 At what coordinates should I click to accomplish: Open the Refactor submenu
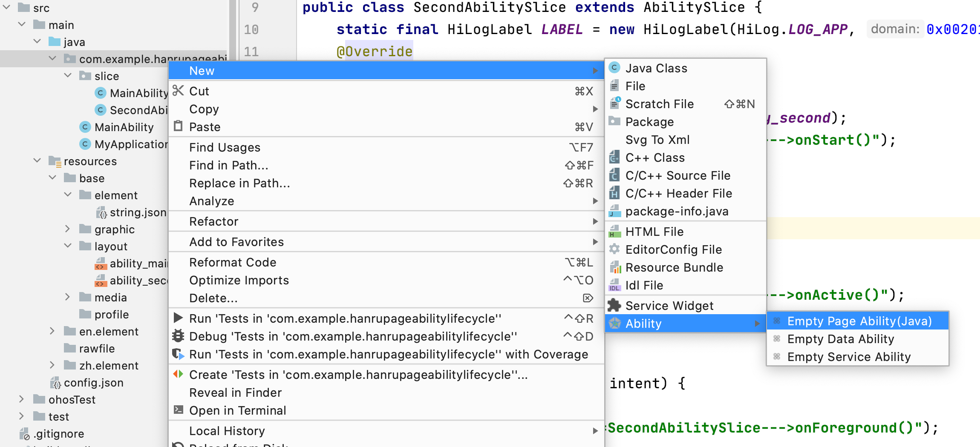[386, 221]
